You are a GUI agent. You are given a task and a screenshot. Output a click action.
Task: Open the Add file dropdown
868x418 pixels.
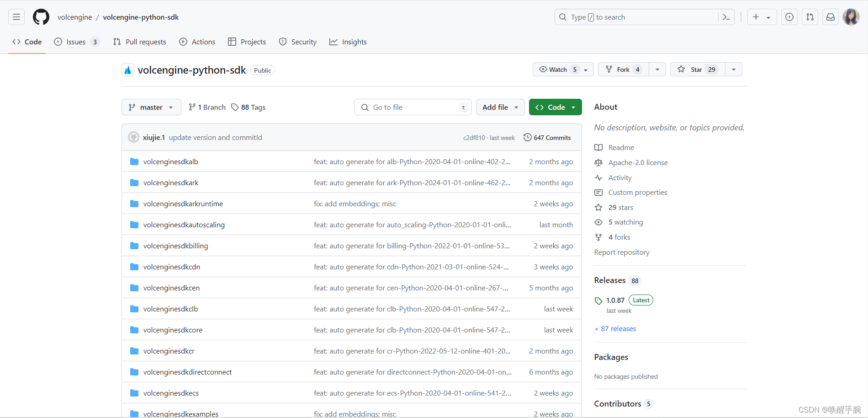(500, 107)
